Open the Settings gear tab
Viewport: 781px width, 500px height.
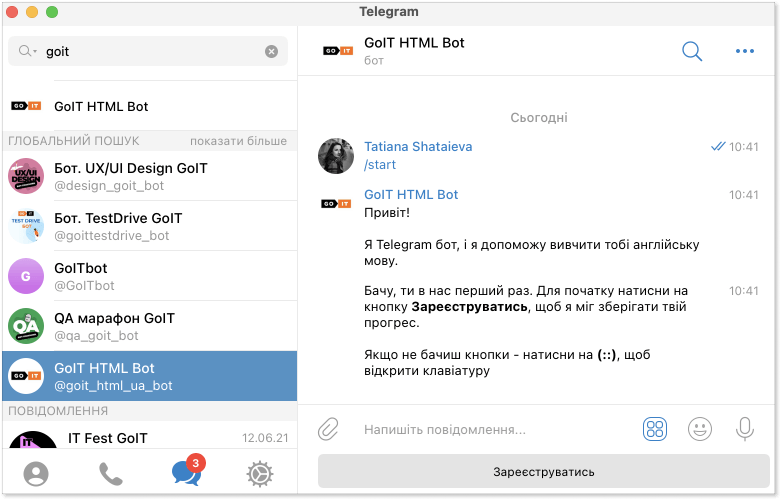(x=260, y=474)
